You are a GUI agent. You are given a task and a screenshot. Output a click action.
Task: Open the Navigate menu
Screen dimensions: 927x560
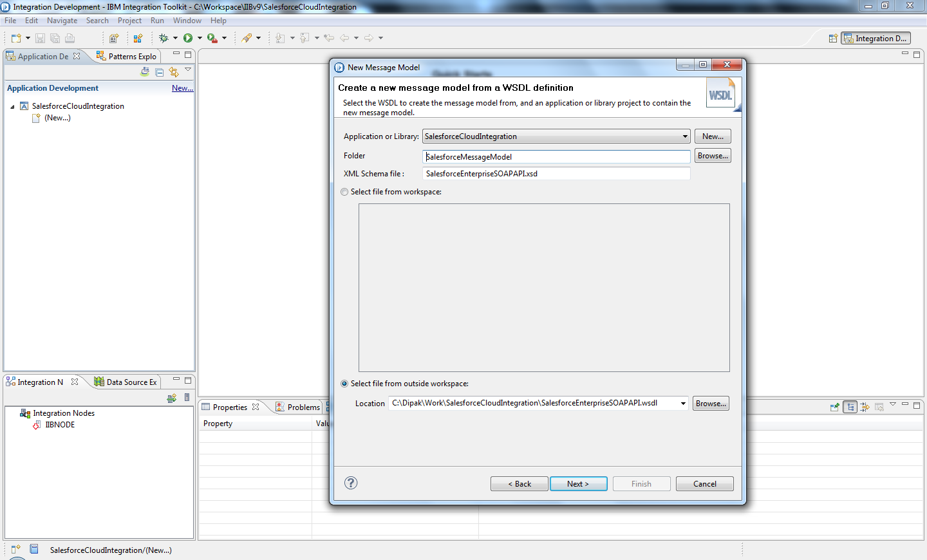[62, 21]
